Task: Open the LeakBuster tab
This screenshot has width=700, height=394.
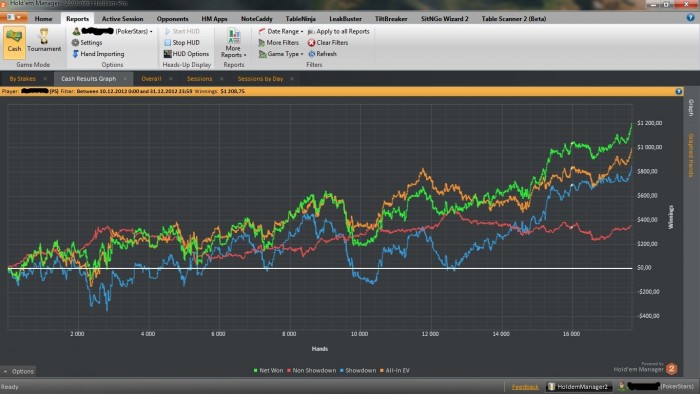Action: [x=345, y=19]
